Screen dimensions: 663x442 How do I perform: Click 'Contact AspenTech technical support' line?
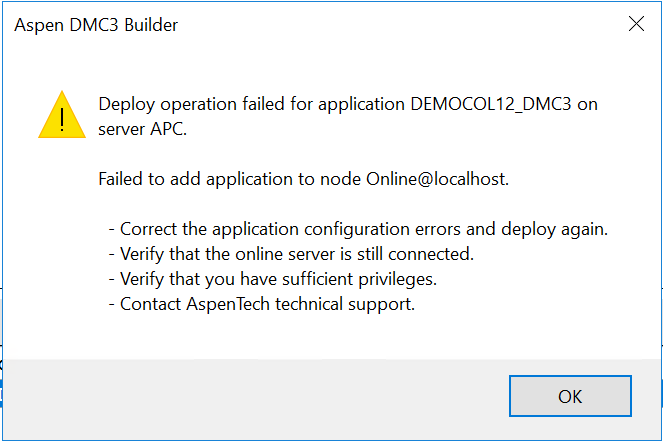click(x=262, y=304)
